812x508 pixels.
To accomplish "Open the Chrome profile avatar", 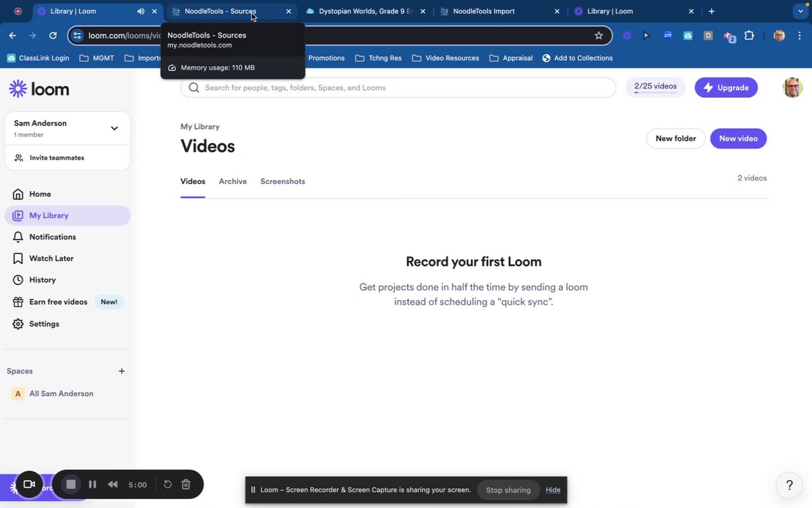I will tap(780, 36).
